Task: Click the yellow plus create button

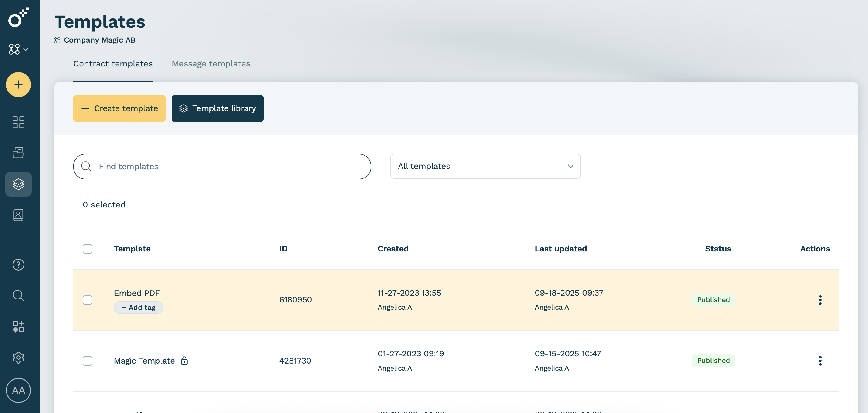Action: tap(18, 85)
